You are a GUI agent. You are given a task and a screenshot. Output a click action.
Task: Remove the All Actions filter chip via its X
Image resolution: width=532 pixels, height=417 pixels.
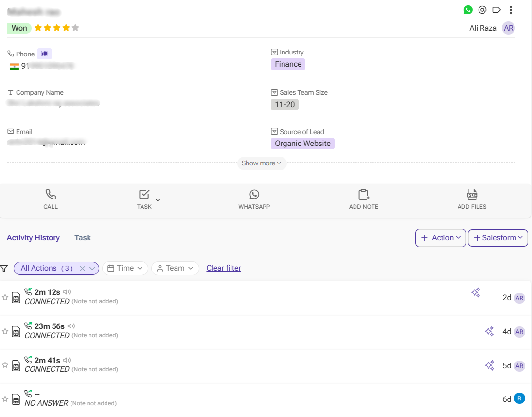83,268
